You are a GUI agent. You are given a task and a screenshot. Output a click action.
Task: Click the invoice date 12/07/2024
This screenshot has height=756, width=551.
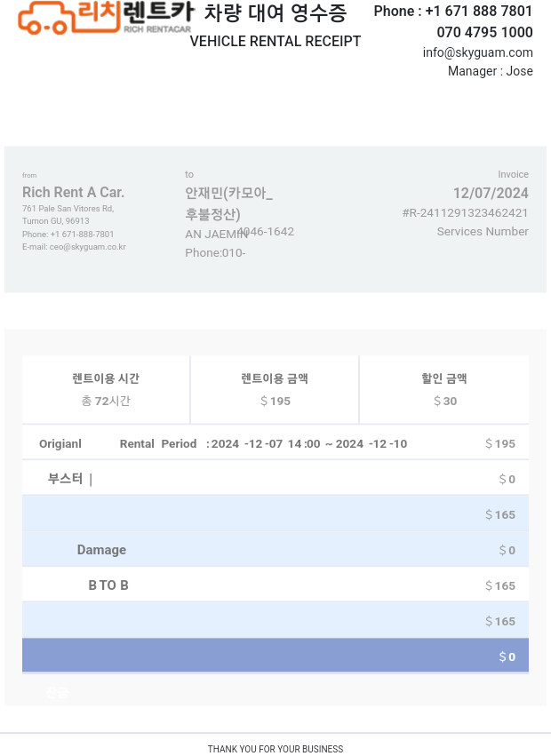pyautogui.click(x=491, y=194)
